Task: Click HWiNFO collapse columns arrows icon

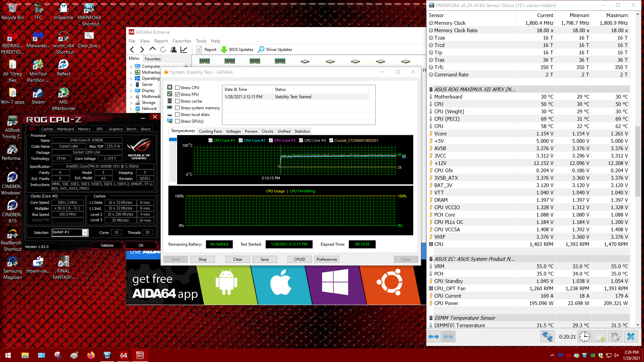Action: pyautogui.click(x=448, y=337)
